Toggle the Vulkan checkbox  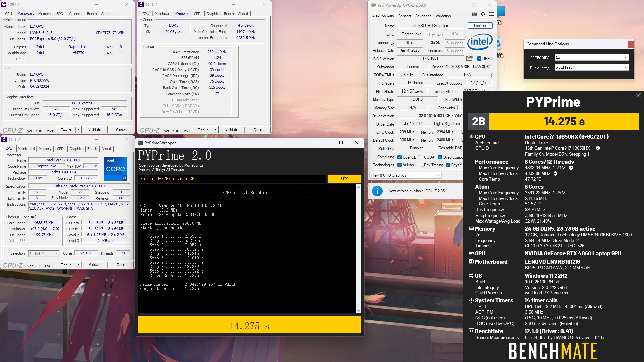[x=399, y=165]
